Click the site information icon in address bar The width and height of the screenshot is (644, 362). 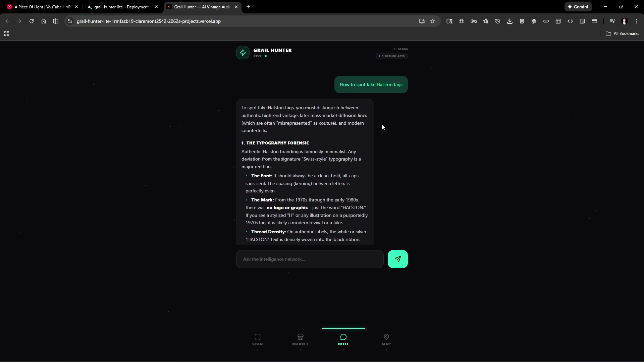[x=70, y=21]
